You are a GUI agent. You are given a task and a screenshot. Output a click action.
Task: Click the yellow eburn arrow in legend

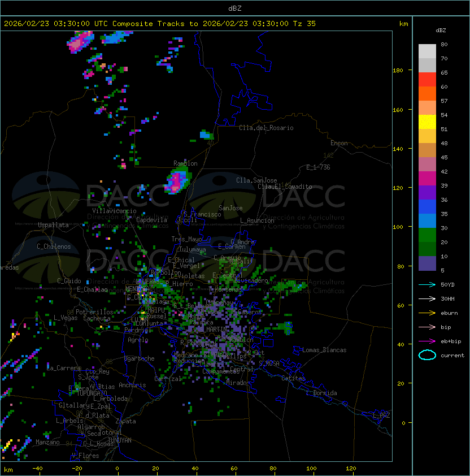pyautogui.click(x=427, y=313)
